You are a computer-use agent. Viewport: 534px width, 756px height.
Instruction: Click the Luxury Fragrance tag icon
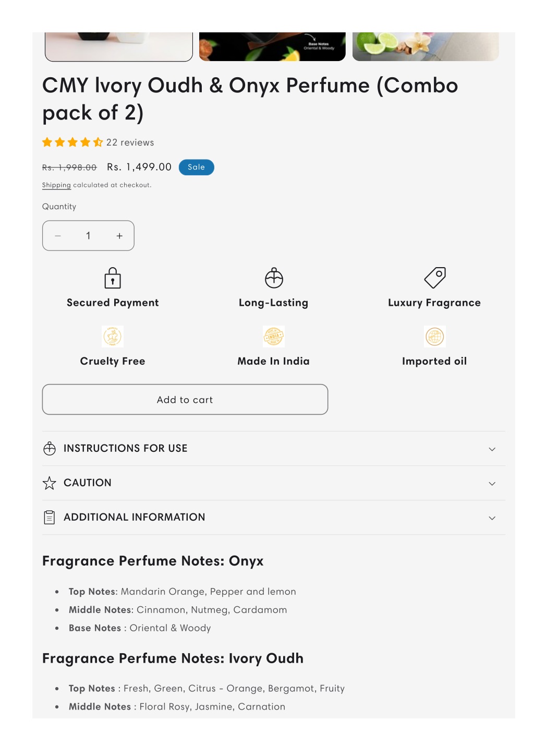[x=435, y=278]
